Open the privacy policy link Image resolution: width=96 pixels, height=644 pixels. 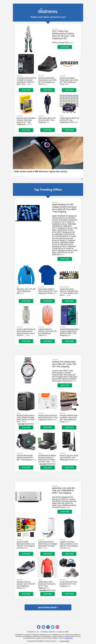coord(68,638)
